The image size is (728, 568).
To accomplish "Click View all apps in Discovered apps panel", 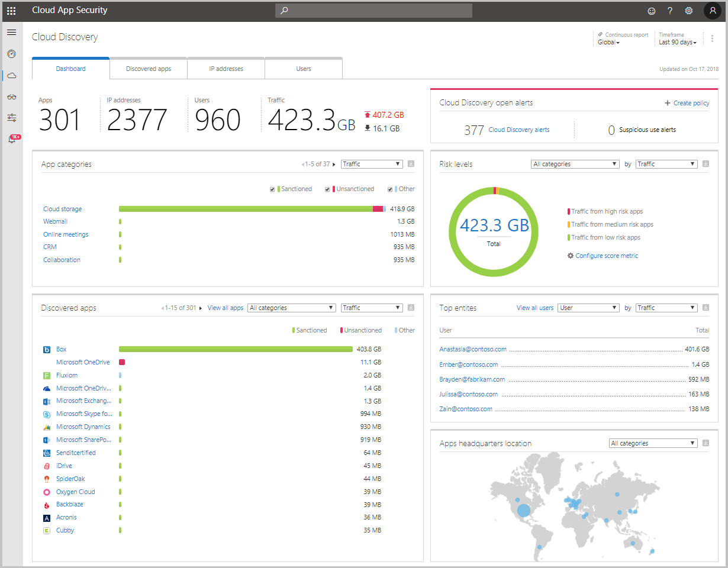I will (x=225, y=307).
